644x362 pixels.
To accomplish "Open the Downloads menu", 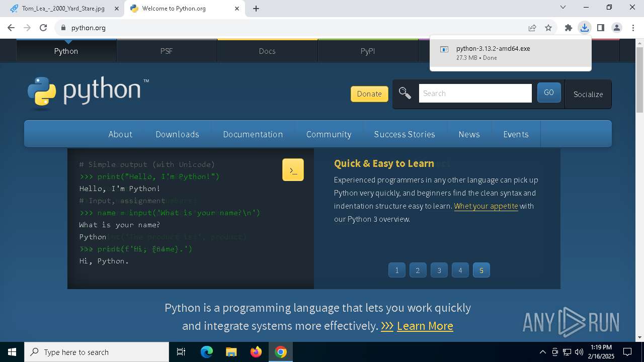I will (177, 134).
